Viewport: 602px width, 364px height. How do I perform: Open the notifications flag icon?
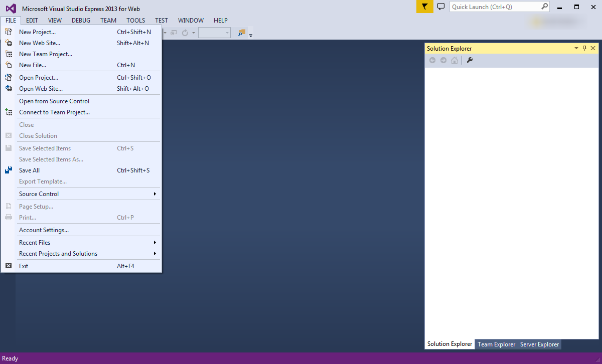tap(424, 7)
